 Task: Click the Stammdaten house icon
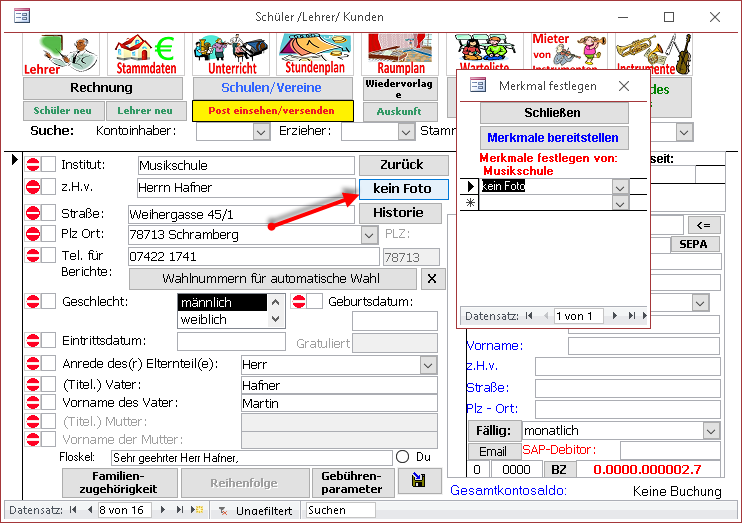pyautogui.click(x=143, y=54)
